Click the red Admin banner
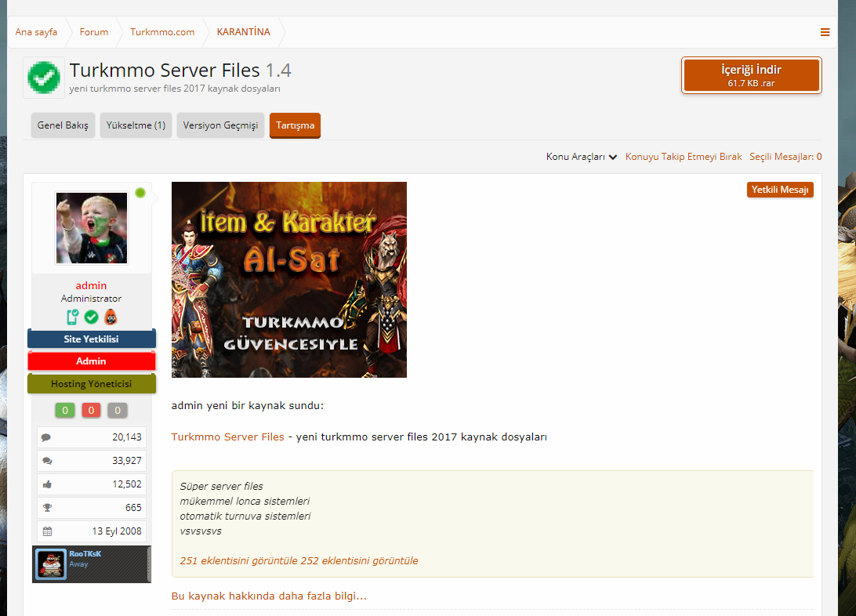This screenshot has width=856, height=616. [92, 361]
